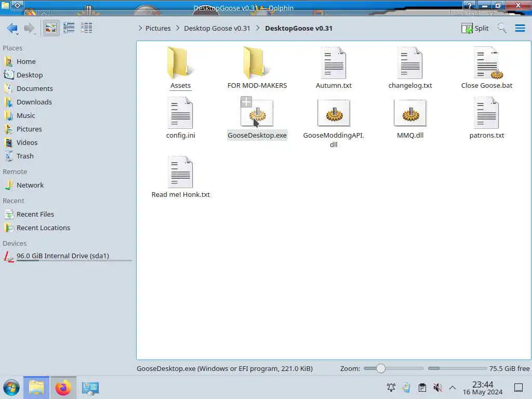The width and height of the screenshot is (532, 399).
Task: Open the start menu orb
Action: 11,388
